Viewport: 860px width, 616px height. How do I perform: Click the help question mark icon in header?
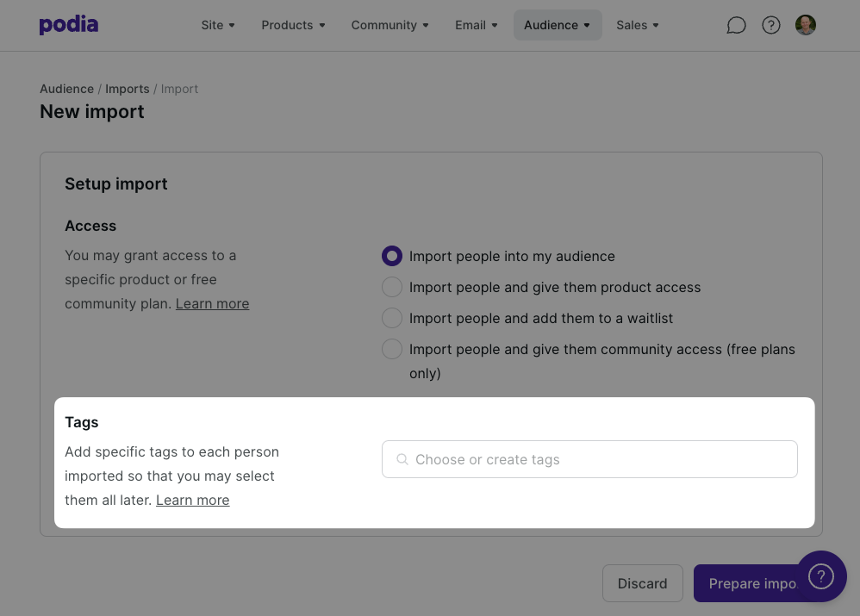(771, 25)
